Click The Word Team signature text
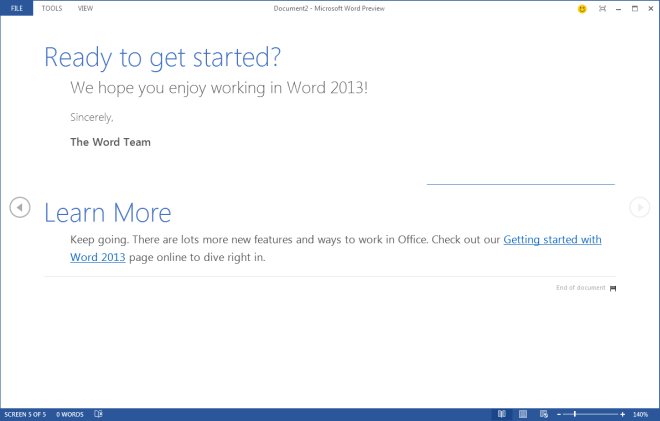Viewport: 660px width, 421px height. tap(110, 142)
